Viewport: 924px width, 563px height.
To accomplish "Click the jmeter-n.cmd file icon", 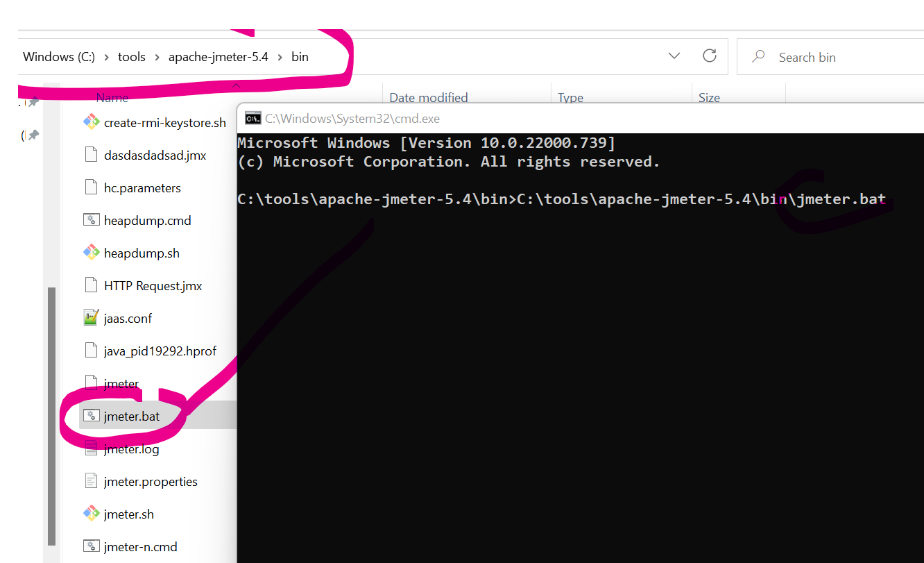I will coord(91,546).
